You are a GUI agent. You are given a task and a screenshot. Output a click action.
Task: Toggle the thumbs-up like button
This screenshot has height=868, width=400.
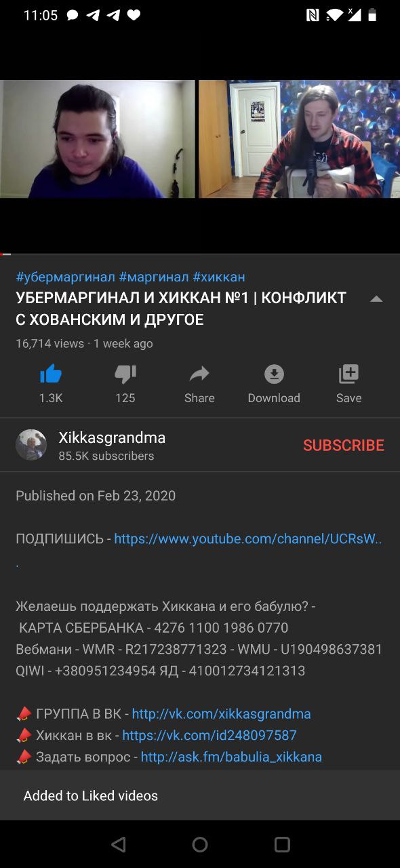coord(51,374)
